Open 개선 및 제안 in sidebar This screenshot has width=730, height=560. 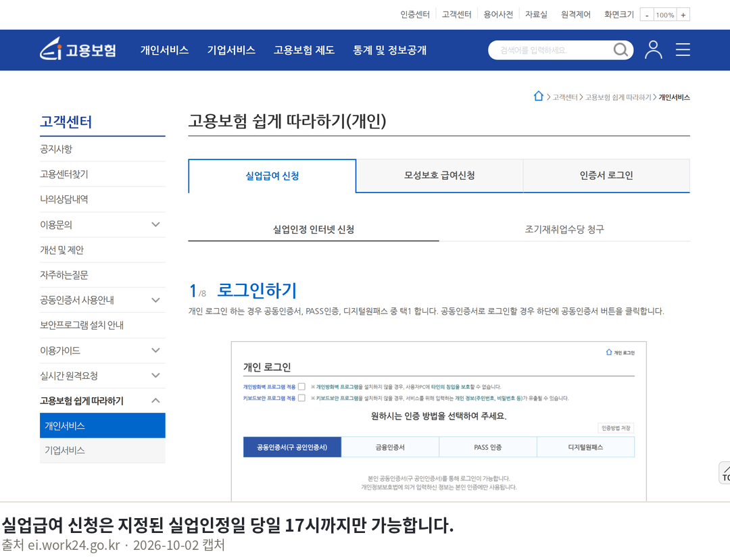point(103,250)
